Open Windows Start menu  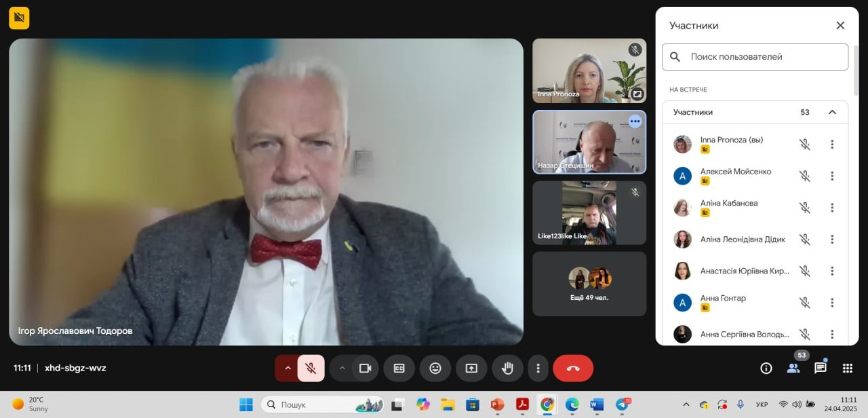[245, 404]
